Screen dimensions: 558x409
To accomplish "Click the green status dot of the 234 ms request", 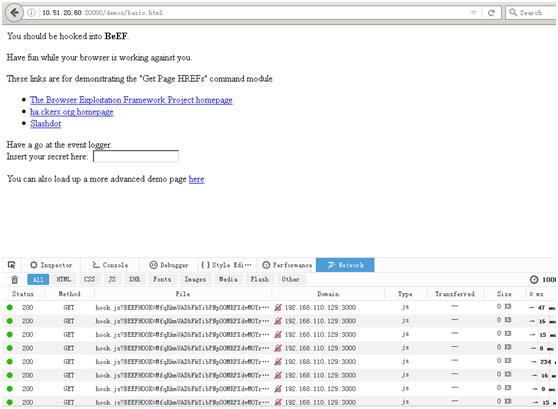I will click(x=10, y=362).
